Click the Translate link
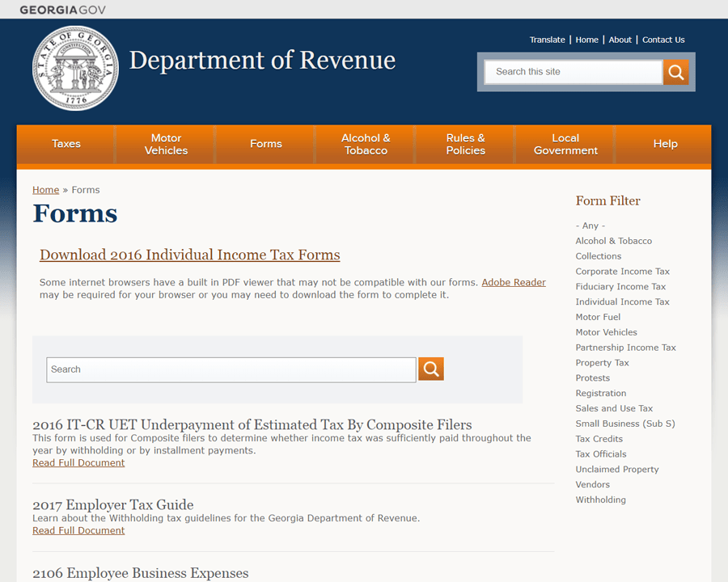 tap(548, 39)
